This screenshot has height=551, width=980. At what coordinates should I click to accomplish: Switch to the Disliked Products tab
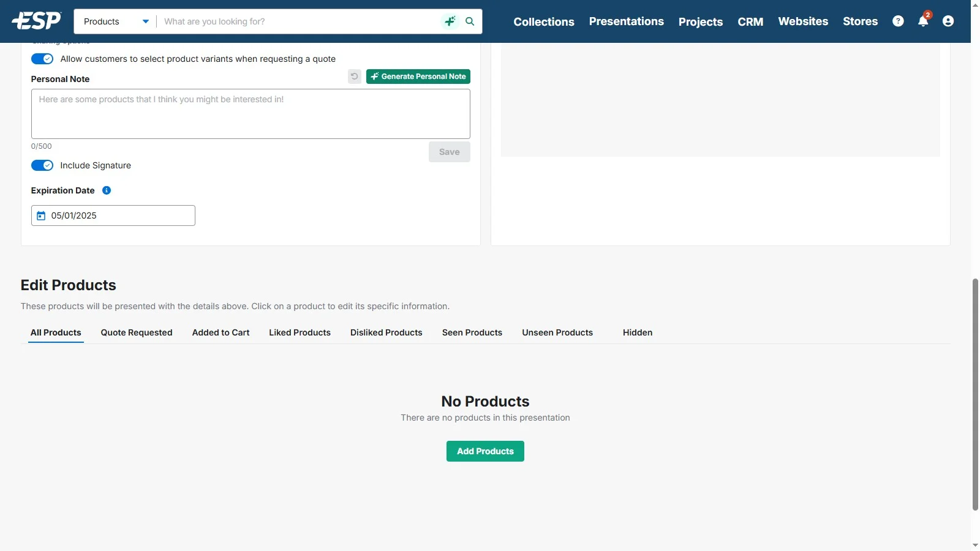386,332
